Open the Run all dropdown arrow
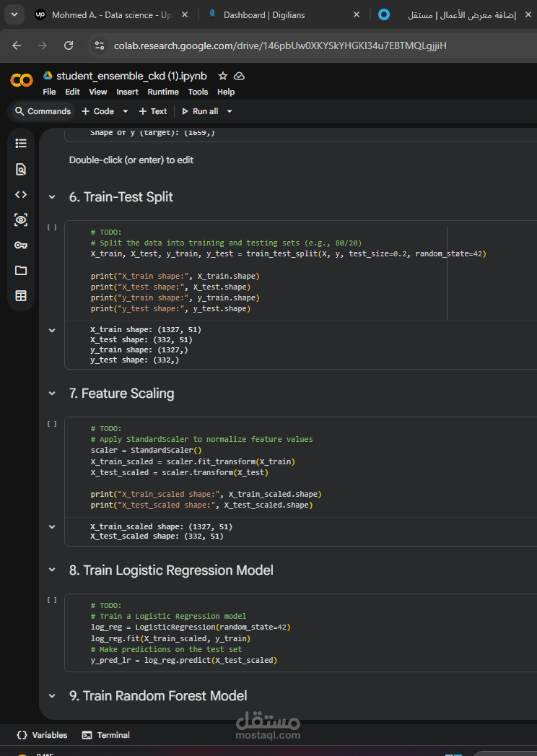This screenshot has height=756, width=537. [230, 111]
